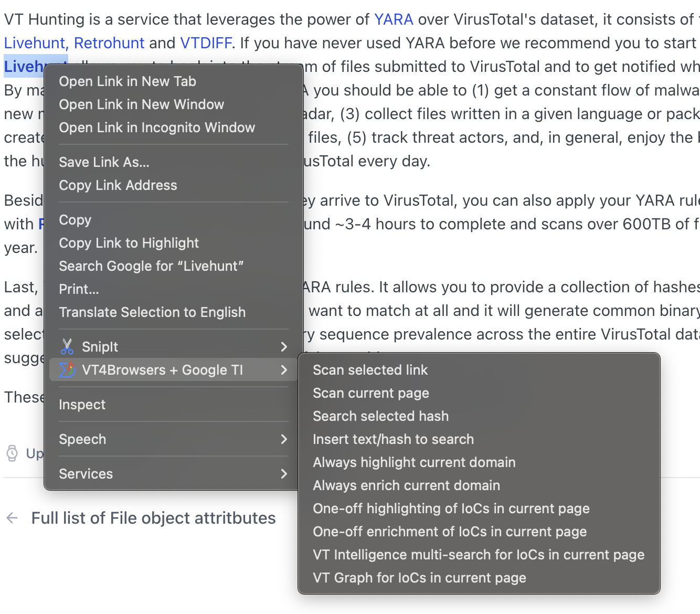Choose VT Intelligence multi-search for IoCs

[479, 555]
